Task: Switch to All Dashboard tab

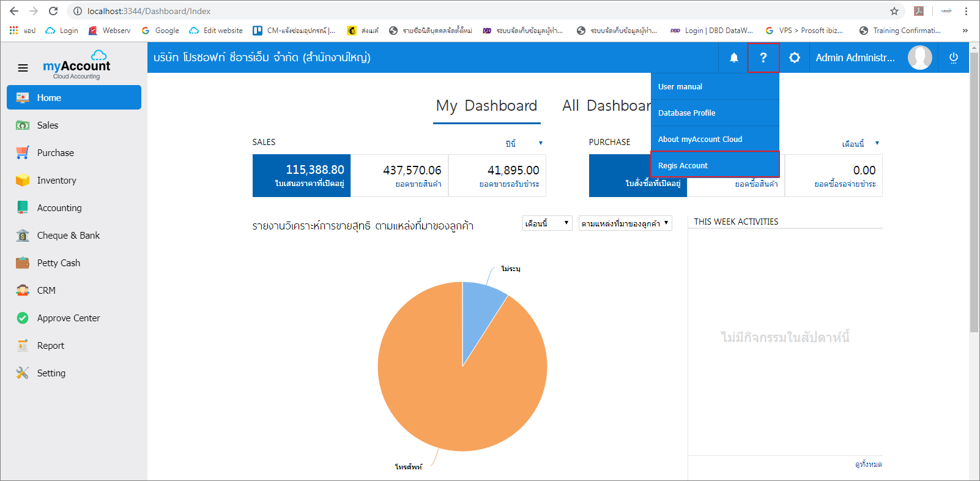Action: [x=606, y=106]
